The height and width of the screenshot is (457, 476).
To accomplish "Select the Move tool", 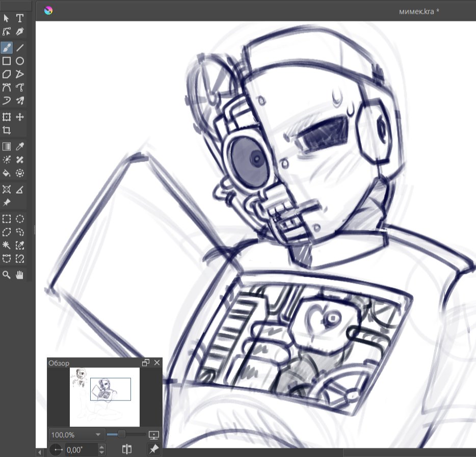I will coord(20,117).
